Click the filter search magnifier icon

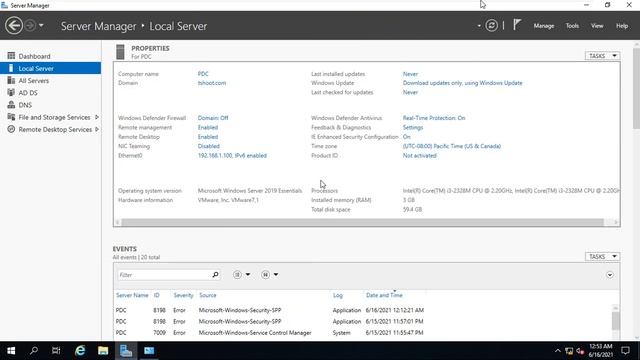216,275
